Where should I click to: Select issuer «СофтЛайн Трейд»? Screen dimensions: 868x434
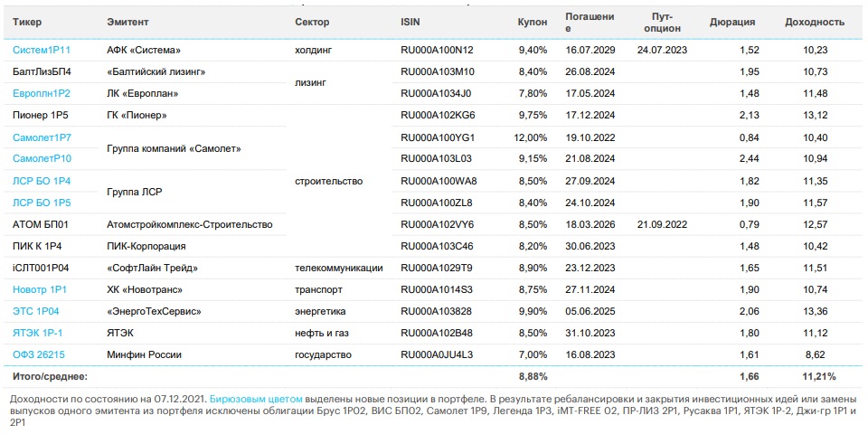[152, 268]
